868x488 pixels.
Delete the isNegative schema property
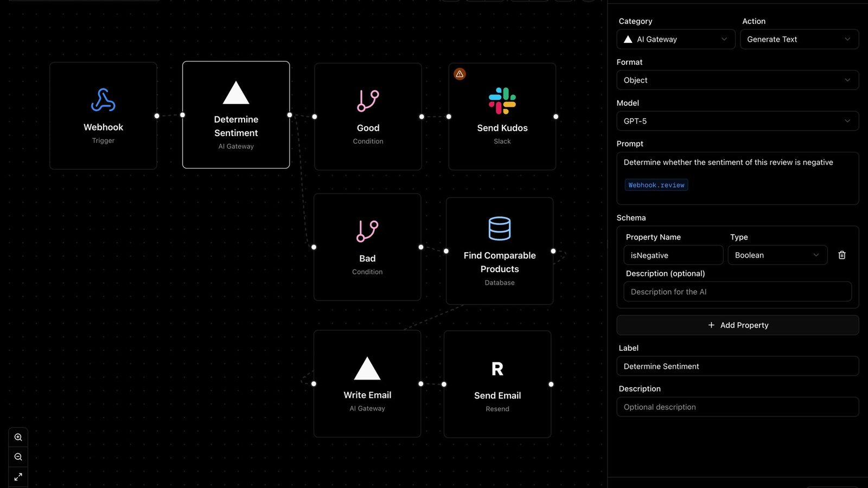pos(842,255)
